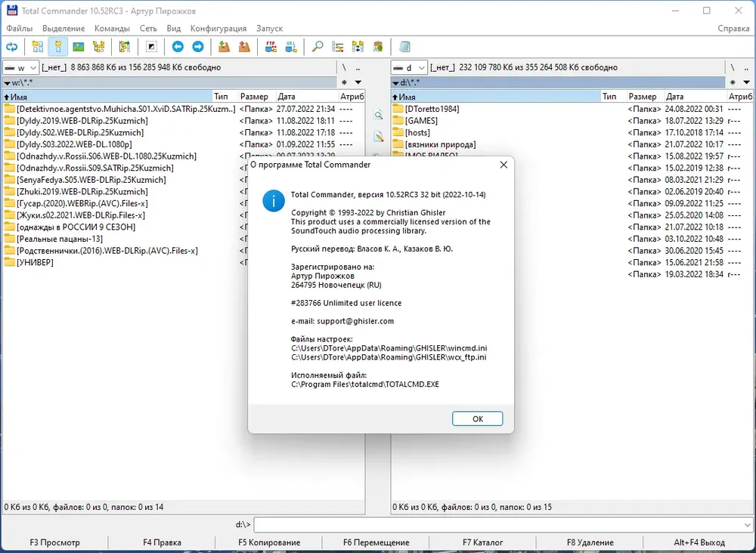Expand command line history dropdown
The image size is (756, 553).
[747, 524]
